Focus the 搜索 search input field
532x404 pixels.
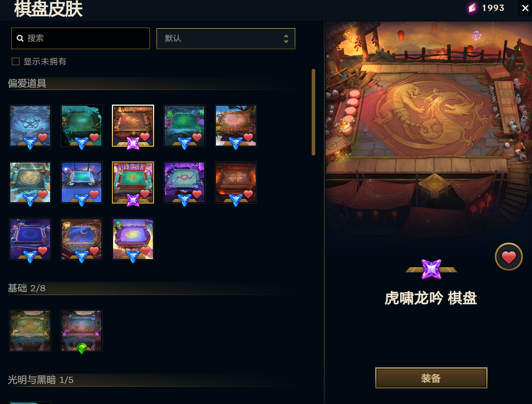point(81,38)
